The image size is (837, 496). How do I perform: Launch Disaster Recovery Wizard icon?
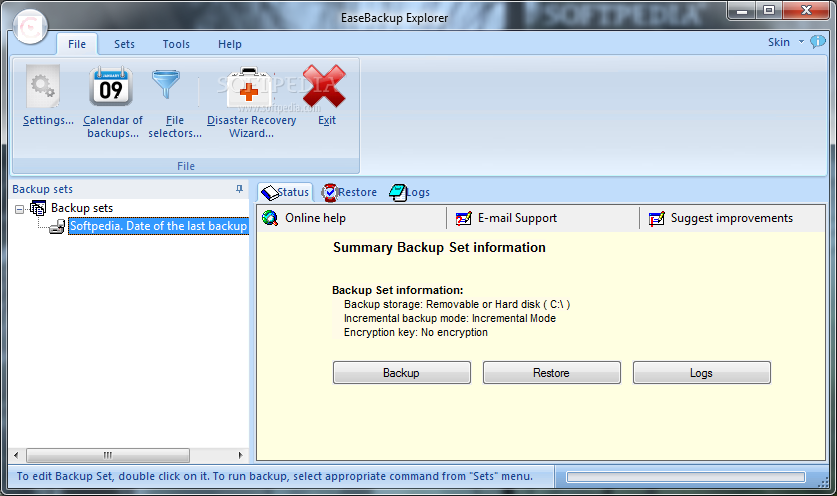click(x=249, y=88)
